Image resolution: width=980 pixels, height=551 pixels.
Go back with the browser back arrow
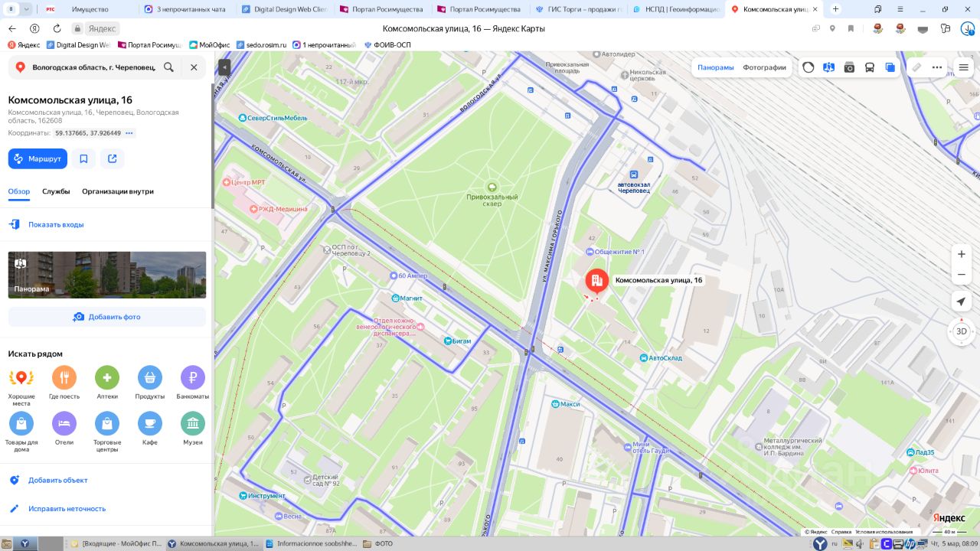click(x=11, y=28)
